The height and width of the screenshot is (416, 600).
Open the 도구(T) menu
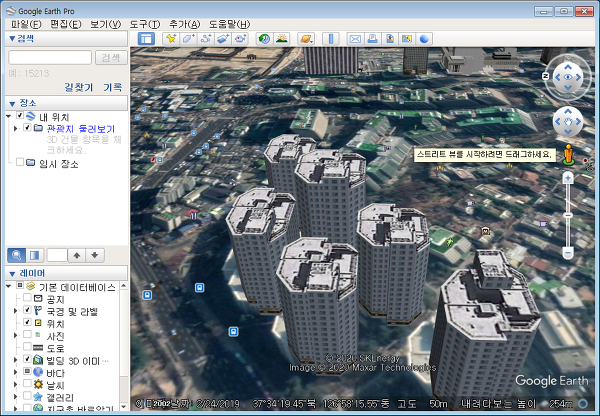click(x=145, y=24)
